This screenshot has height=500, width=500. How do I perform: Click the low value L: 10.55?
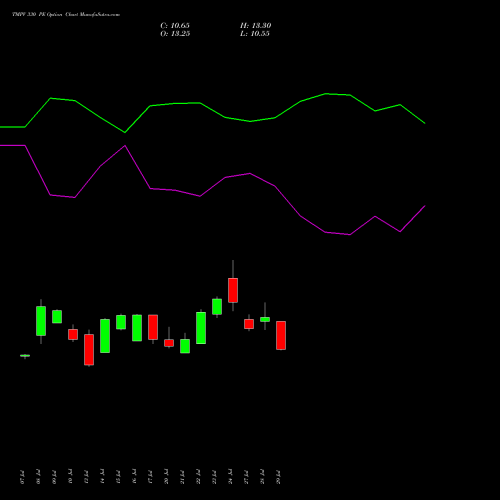click(255, 34)
